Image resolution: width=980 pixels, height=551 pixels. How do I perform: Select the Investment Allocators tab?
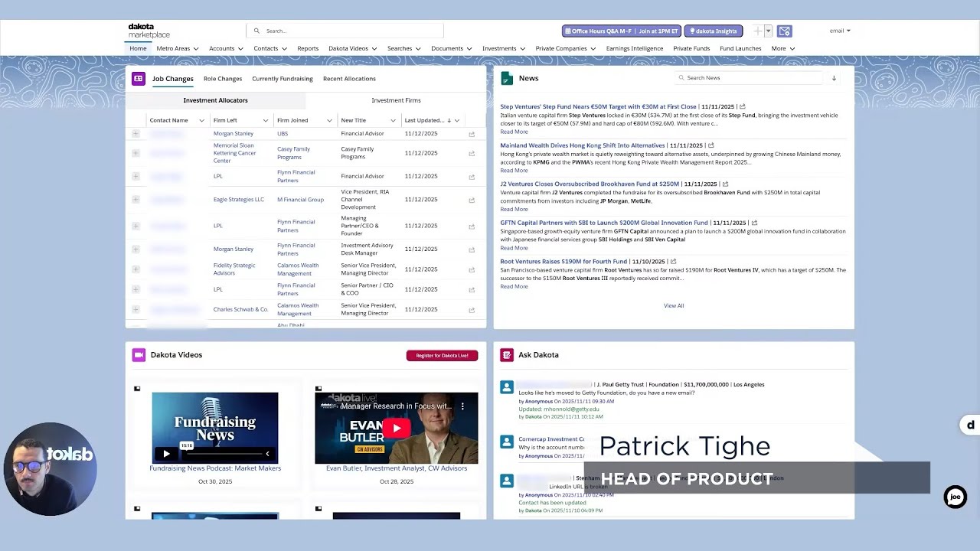(215, 100)
